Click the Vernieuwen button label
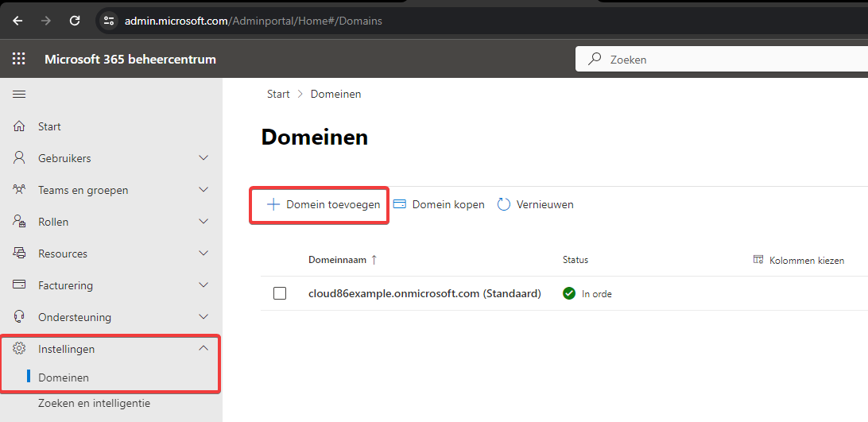Image resolution: width=868 pixels, height=422 pixels. pos(544,204)
